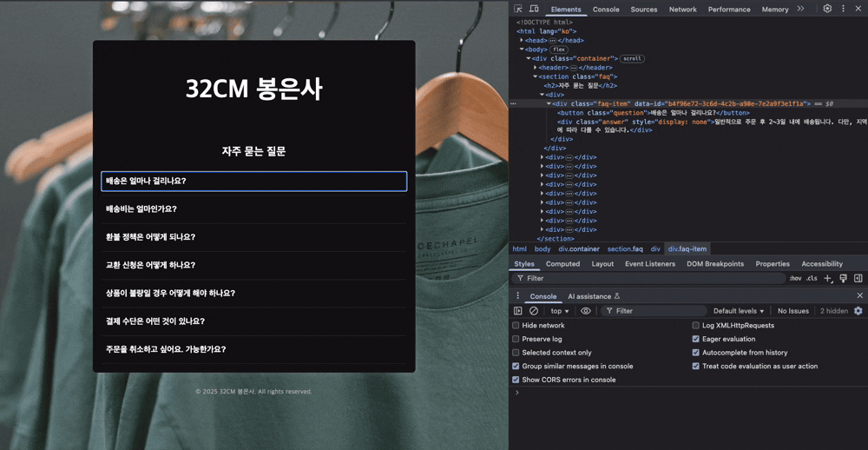This screenshot has width=868, height=450.
Task: Switch to the Computed pane tab
Action: [x=563, y=264]
